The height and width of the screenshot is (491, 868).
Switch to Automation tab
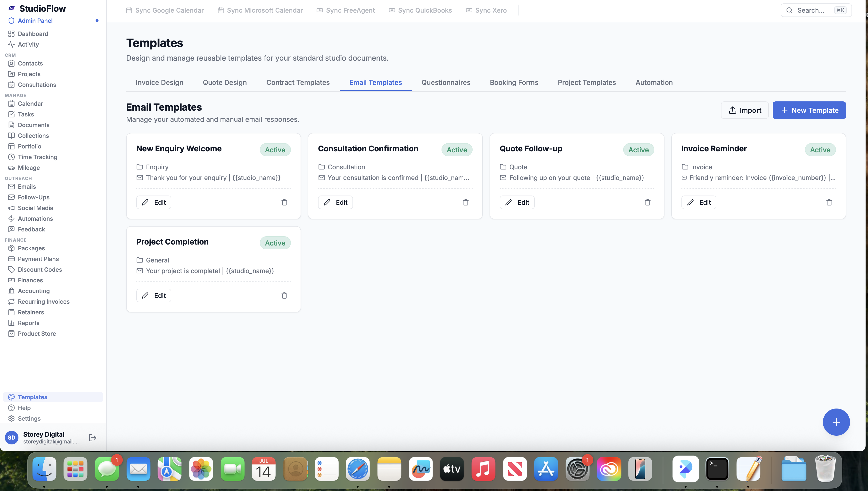click(x=654, y=83)
